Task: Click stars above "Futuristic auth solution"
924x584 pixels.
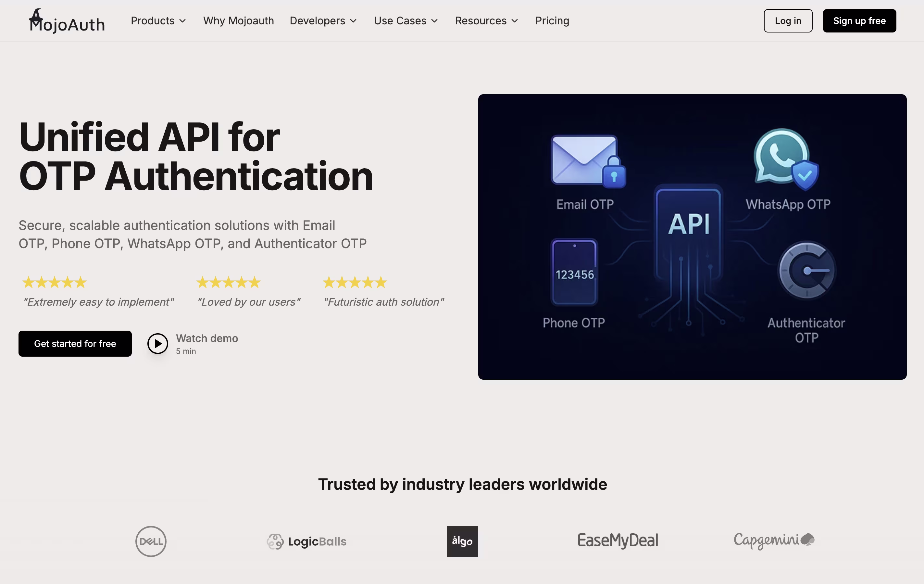Action: pyautogui.click(x=355, y=282)
